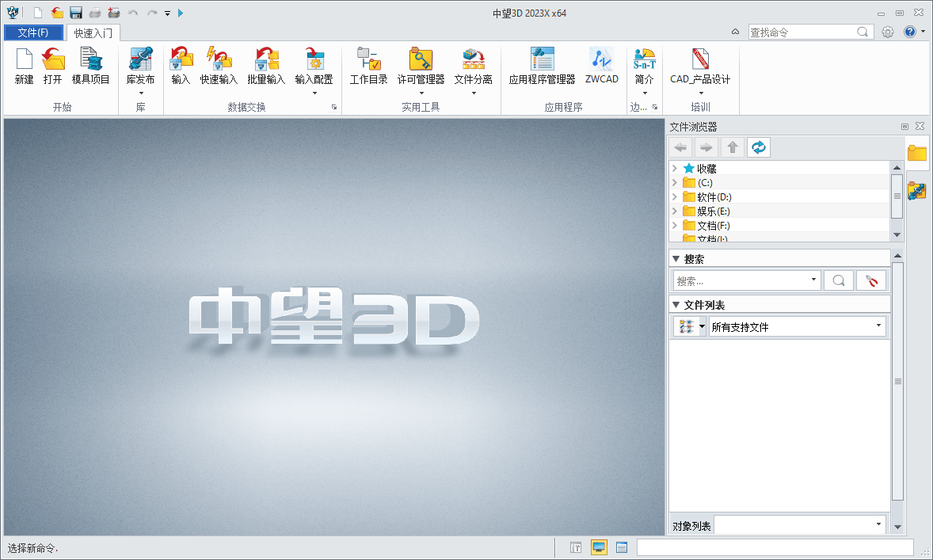Open the 文件(F) menu
This screenshot has height=560, width=933.
pos(32,32)
